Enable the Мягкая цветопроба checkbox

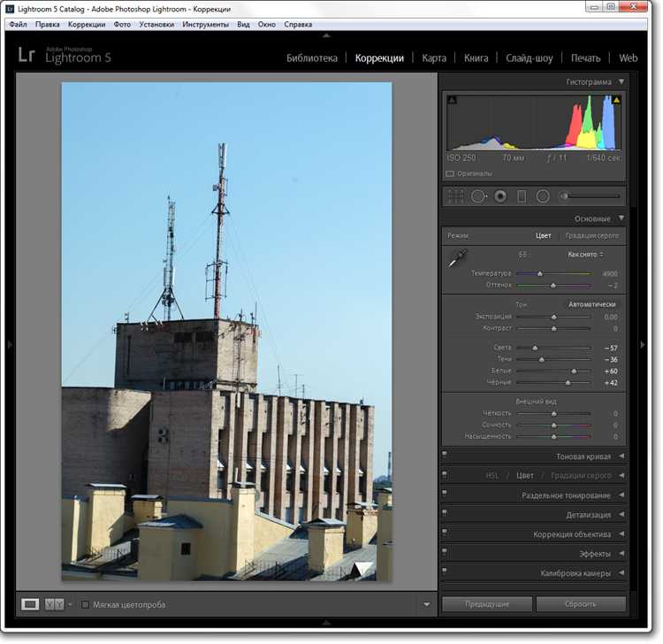pyautogui.click(x=86, y=605)
